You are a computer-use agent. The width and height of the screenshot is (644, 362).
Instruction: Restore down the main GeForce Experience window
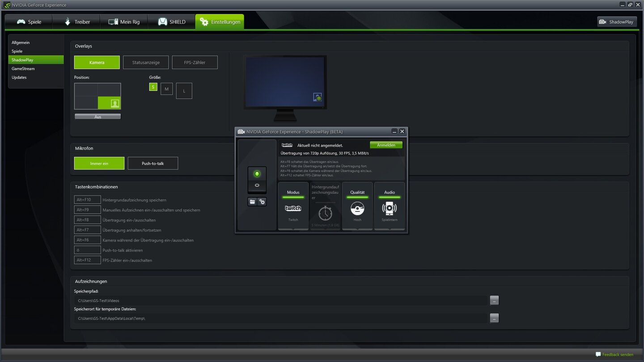(x=630, y=4)
